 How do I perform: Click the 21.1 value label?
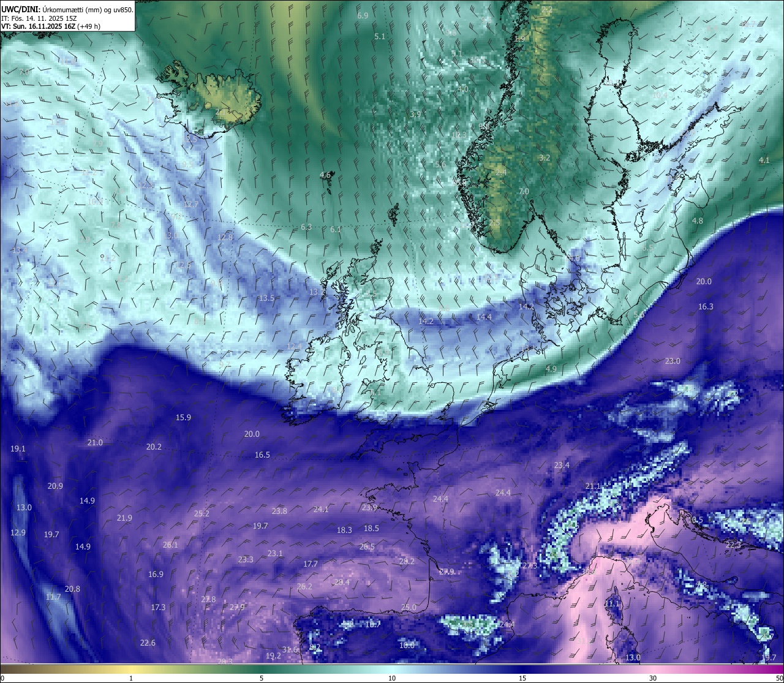tap(593, 486)
